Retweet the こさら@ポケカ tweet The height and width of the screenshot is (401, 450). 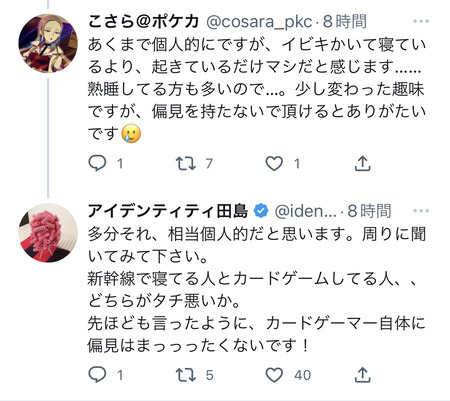pyautogui.click(x=186, y=163)
